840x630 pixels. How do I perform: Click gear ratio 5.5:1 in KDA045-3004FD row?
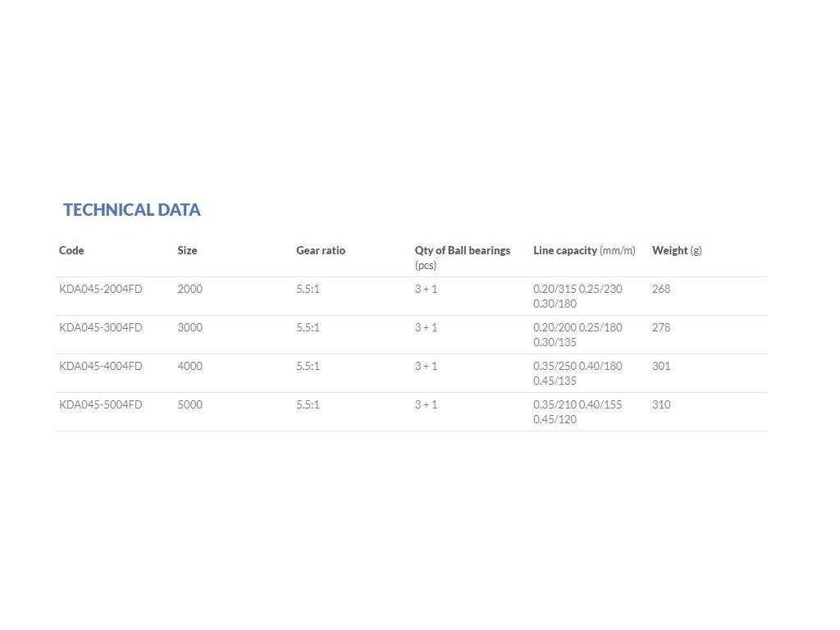[308, 327]
